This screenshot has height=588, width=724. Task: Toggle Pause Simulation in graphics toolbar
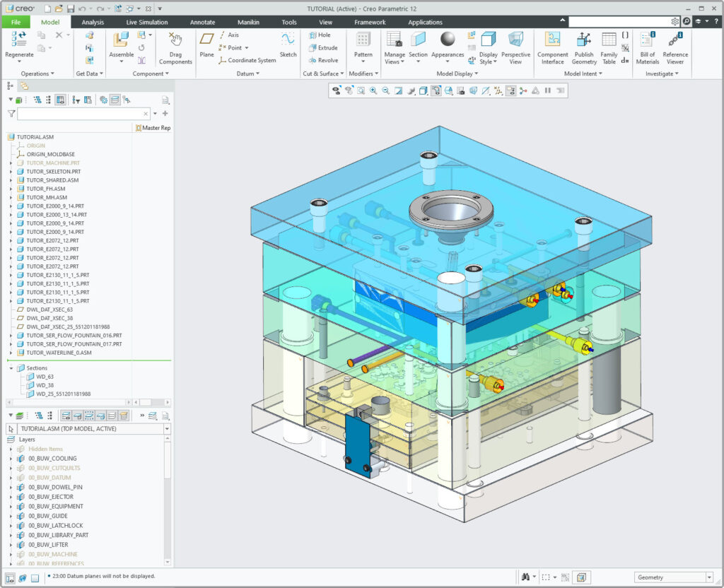[x=548, y=91]
